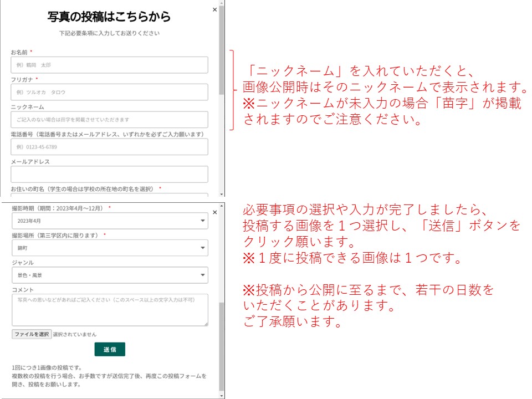Close the lower form with × button
Screen dimensions: 532x399
point(215,212)
